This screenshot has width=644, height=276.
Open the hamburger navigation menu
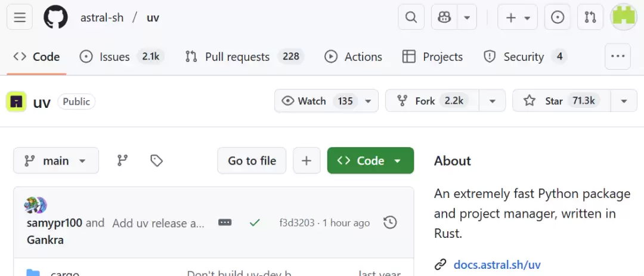20,17
